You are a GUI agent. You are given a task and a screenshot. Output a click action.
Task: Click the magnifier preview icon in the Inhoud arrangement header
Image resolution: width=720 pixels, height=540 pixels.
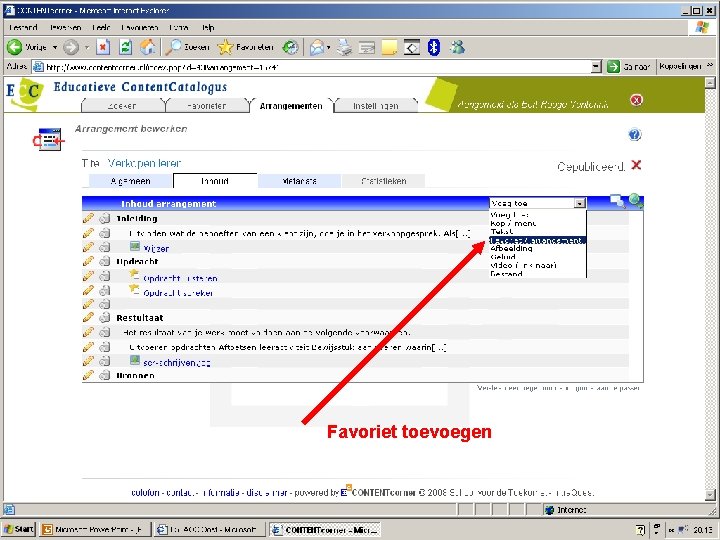coord(618,201)
